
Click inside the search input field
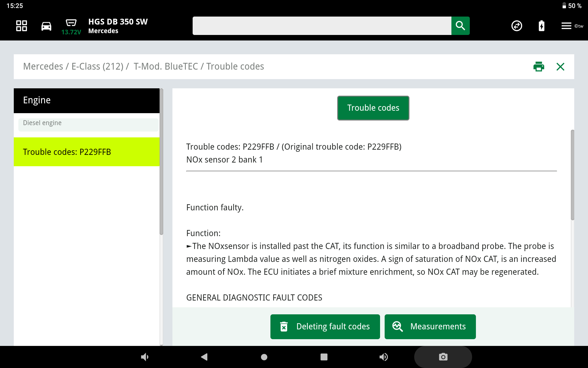322,26
